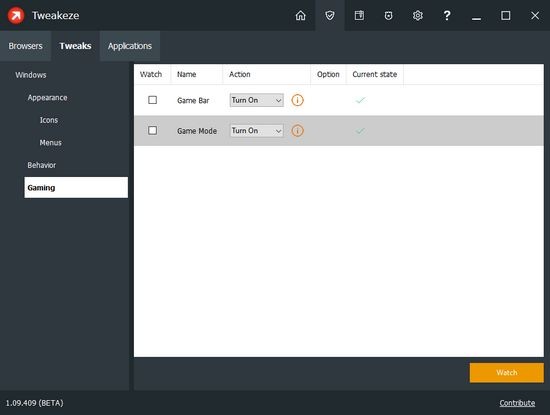This screenshot has height=415, width=550.
Task: Click version text 1.09.409 (BETA)
Action: point(34,403)
